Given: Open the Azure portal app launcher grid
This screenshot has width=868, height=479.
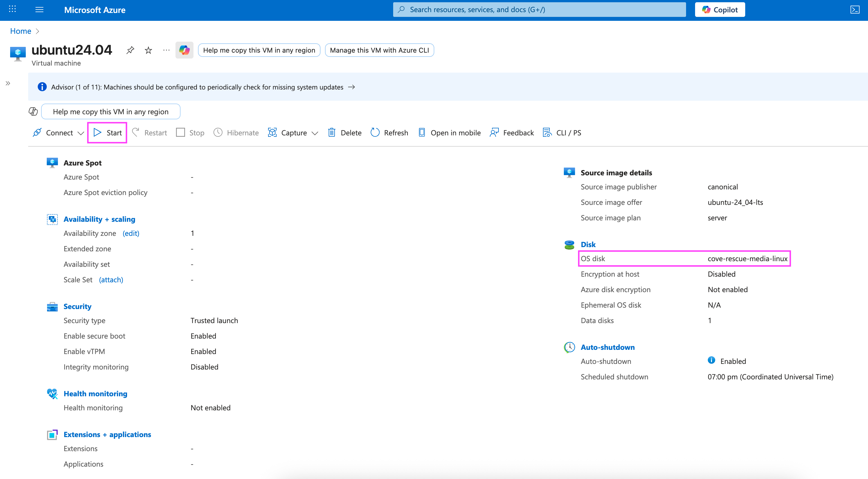Looking at the screenshot, I should click(x=12, y=9).
